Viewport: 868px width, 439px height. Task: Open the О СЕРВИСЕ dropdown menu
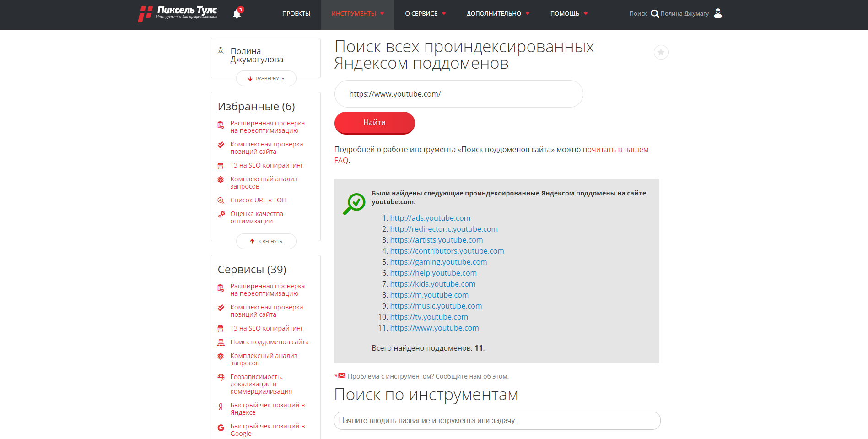point(425,14)
